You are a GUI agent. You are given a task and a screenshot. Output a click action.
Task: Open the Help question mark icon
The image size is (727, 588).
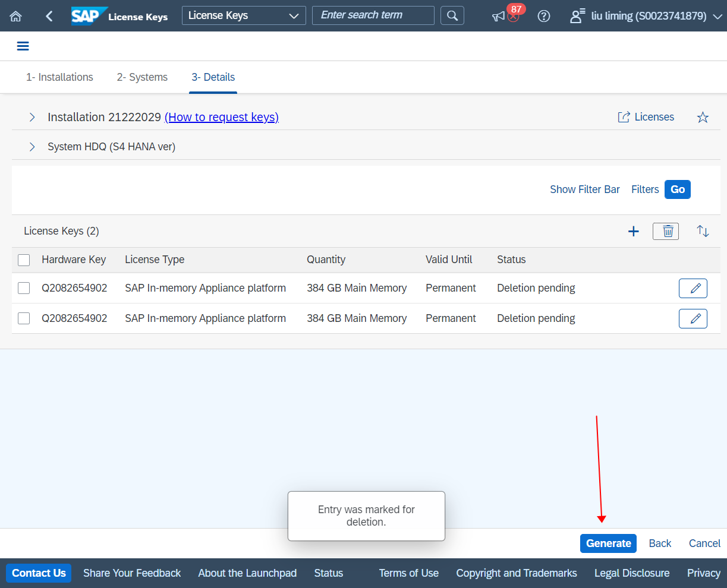pos(543,16)
